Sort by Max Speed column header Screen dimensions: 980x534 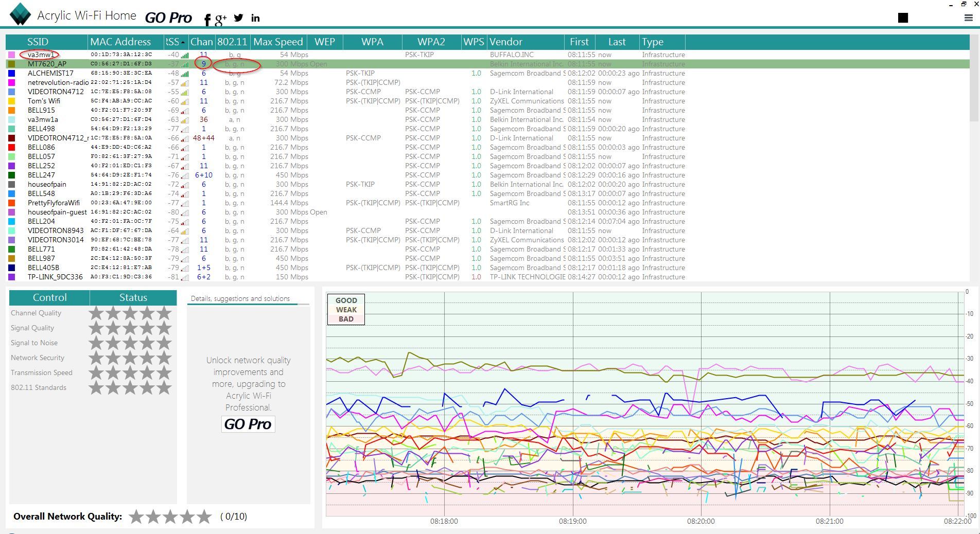278,42
